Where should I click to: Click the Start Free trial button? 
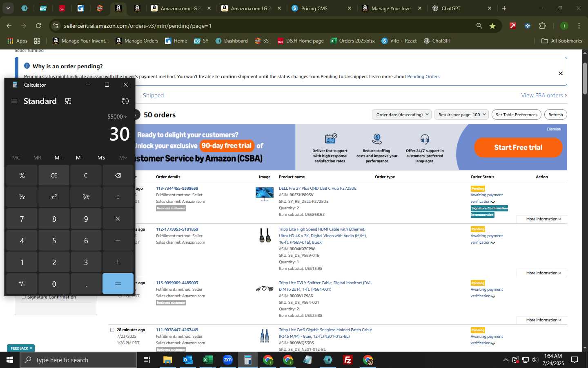[518, 148]
